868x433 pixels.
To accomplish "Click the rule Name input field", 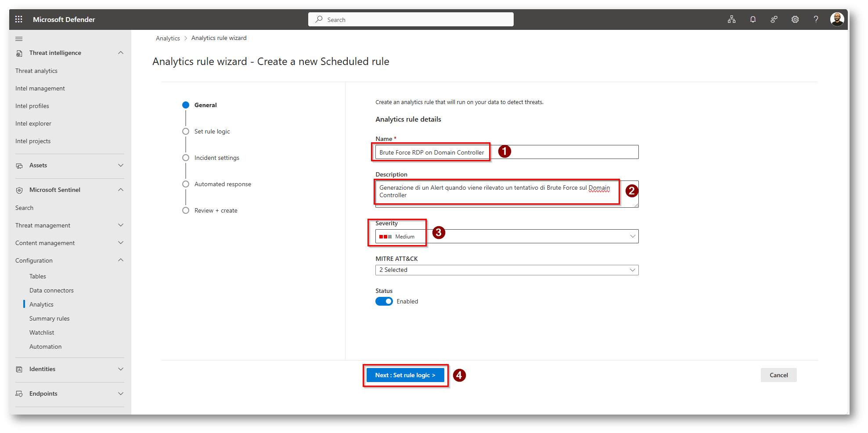I will coord(562,152).
